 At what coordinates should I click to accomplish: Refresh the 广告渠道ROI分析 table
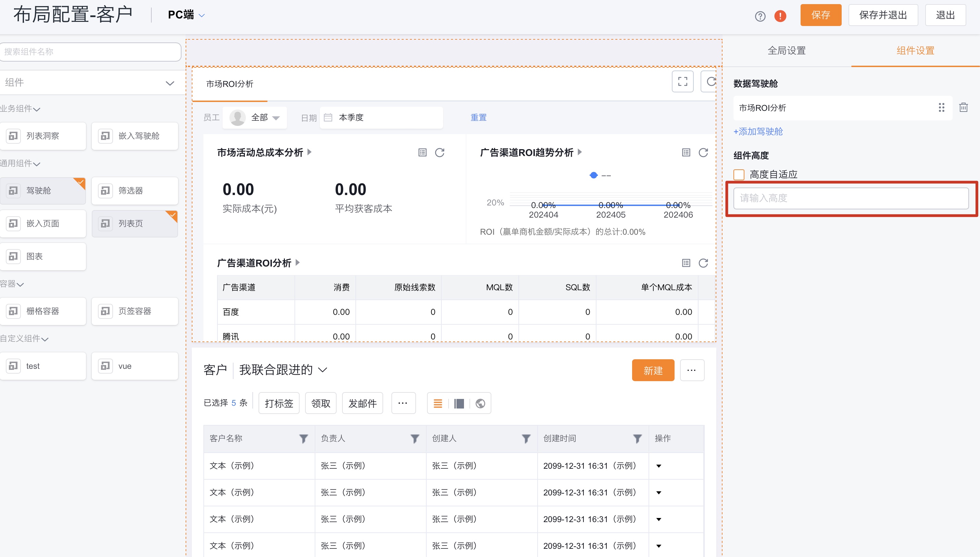702,263
